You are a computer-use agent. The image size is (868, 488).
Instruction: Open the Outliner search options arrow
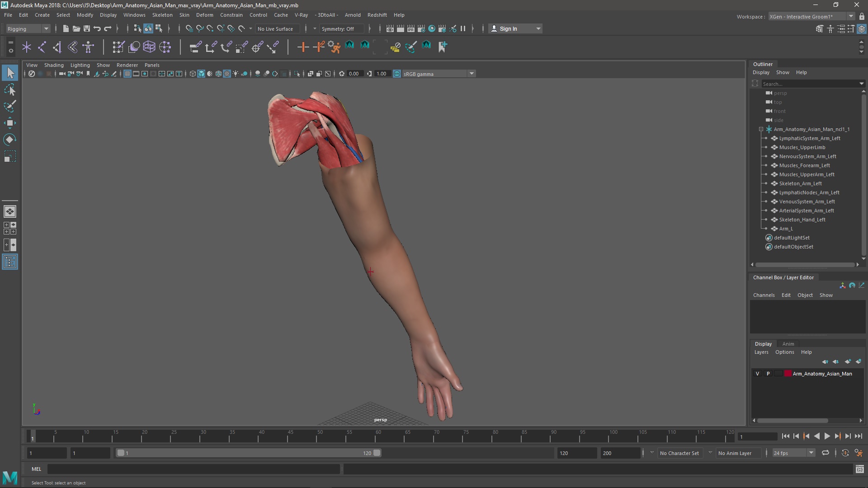tap(861, 84)
